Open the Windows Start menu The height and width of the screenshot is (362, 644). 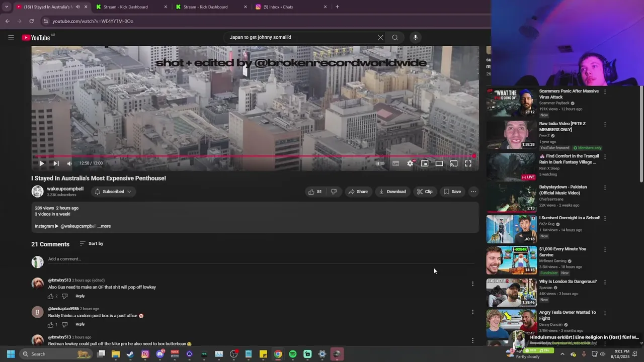coord(11,354)
